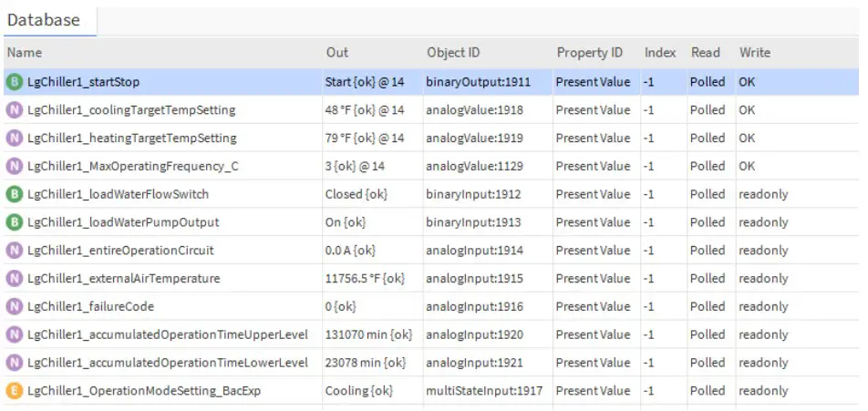Click the green icon beside LgChiller1_loadWaterPumpOutput
Viewport: 868px width, 411px height.
[15, 222]
